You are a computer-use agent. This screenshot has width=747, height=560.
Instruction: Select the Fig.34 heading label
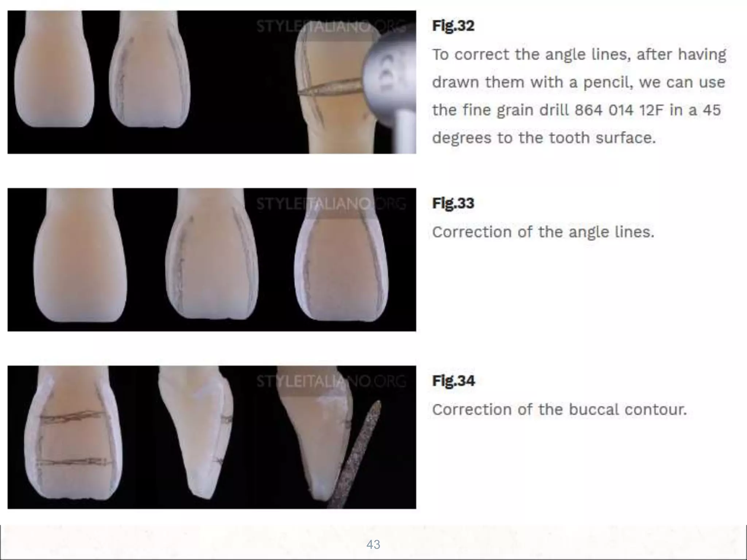pyautogui.click(x=454, y=381)
